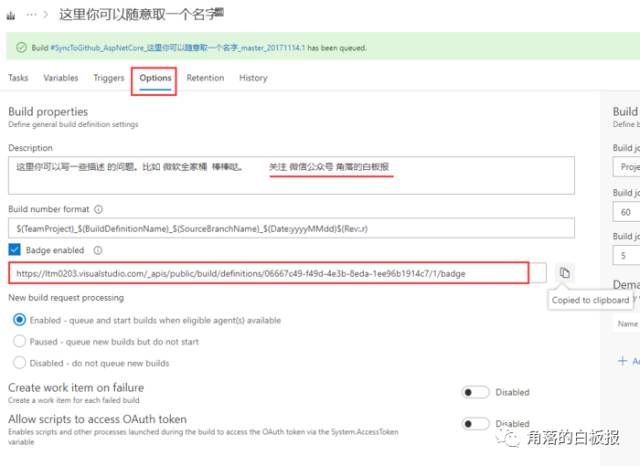This screenshot has width=640, height=466.
Task: Click the plus Add icon under Demands
Action: pyautogui.click(x=622, y=361)
